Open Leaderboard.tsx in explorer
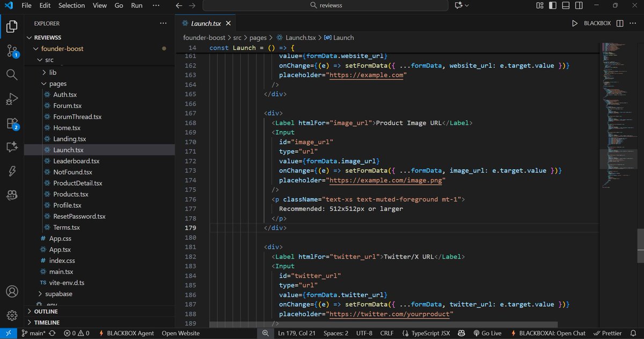644x339 pixels. click(76, 161)
